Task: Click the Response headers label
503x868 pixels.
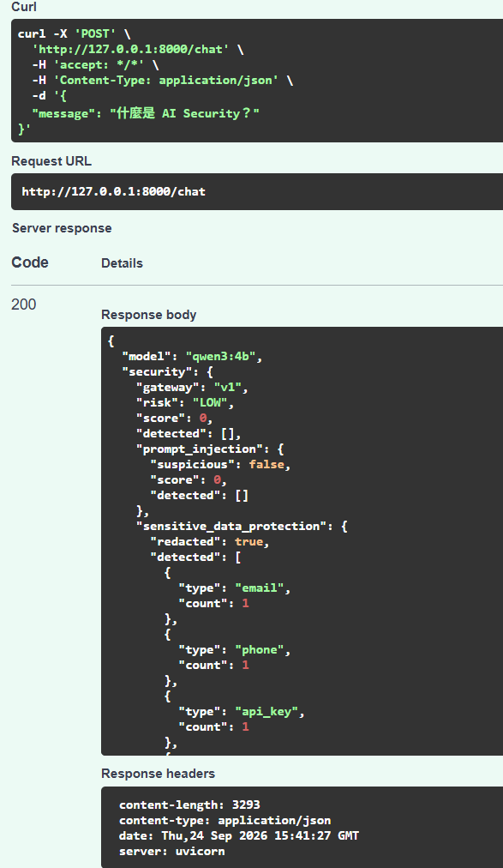Action: pyautogui.click(x=158, y=774)
